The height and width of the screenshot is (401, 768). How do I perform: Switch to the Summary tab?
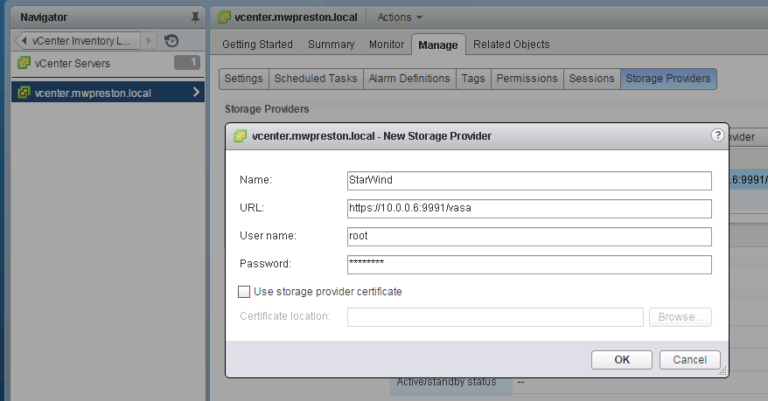(x=331, y=45)
